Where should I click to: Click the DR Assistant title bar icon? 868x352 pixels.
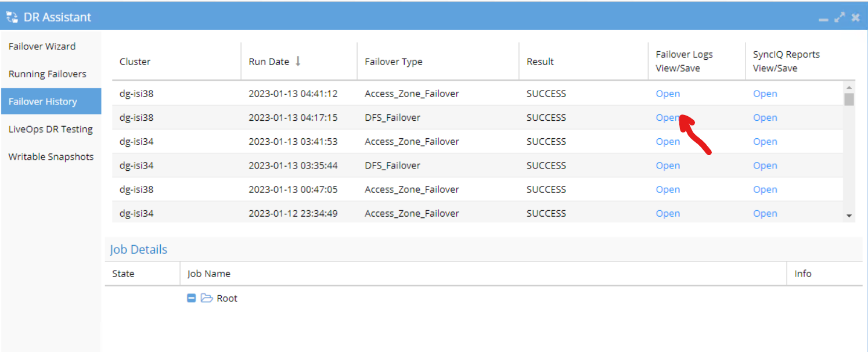point(12,17)
